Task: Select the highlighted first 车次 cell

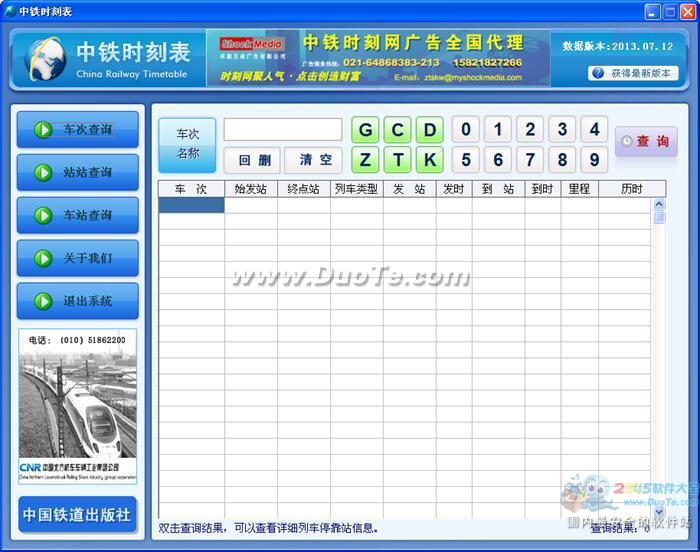Action: tap(192, 205)
